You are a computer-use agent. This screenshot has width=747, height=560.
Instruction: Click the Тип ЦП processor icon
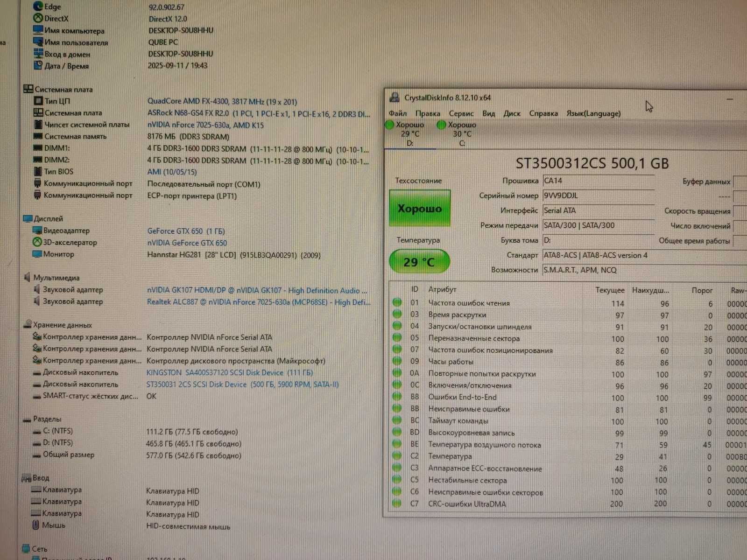pos(38,100)
